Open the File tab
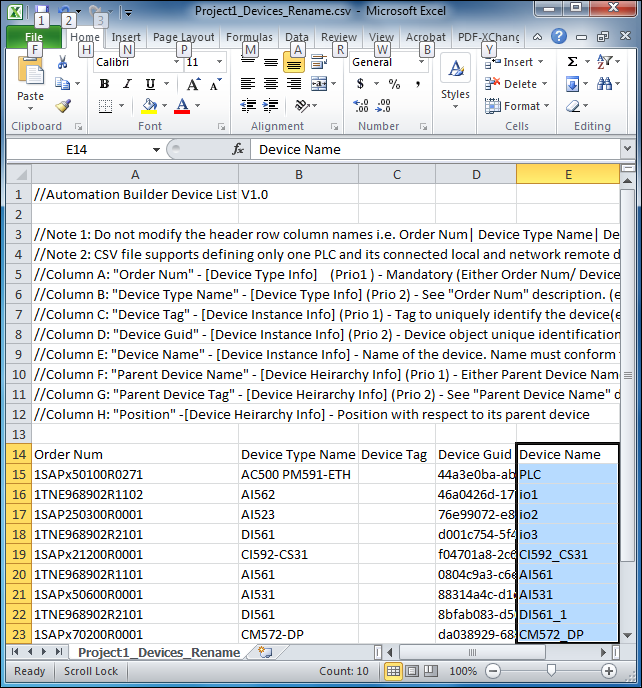Screen dimensions: 642x688 34,37
